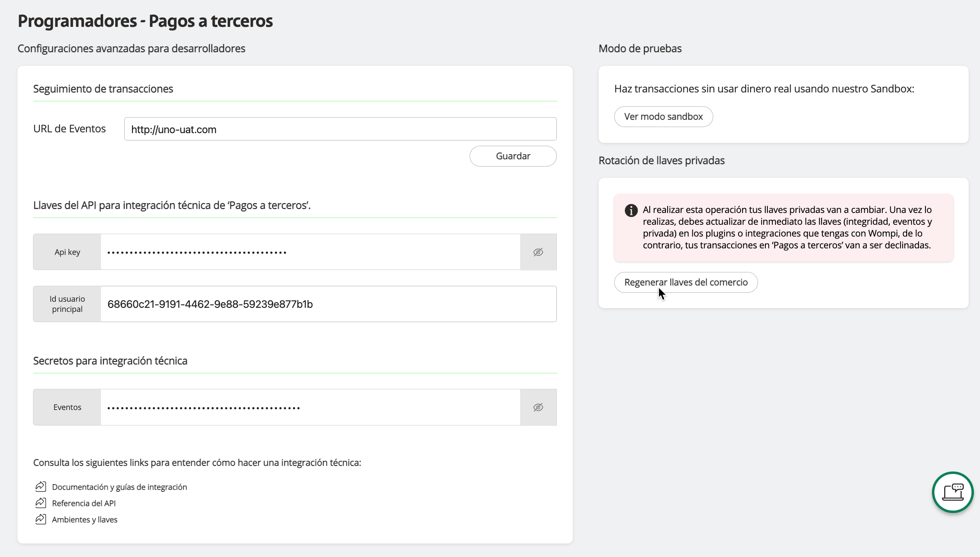Screen dimensions: 980x557
Task: Click the Api key row label
Action: (x=67, y=252)
